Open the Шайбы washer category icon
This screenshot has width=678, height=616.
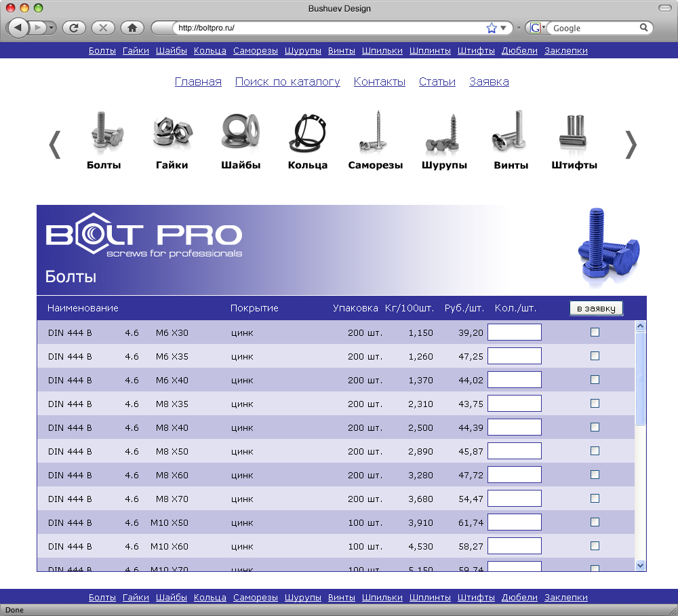pyautogui.click(x=241, y=130)
